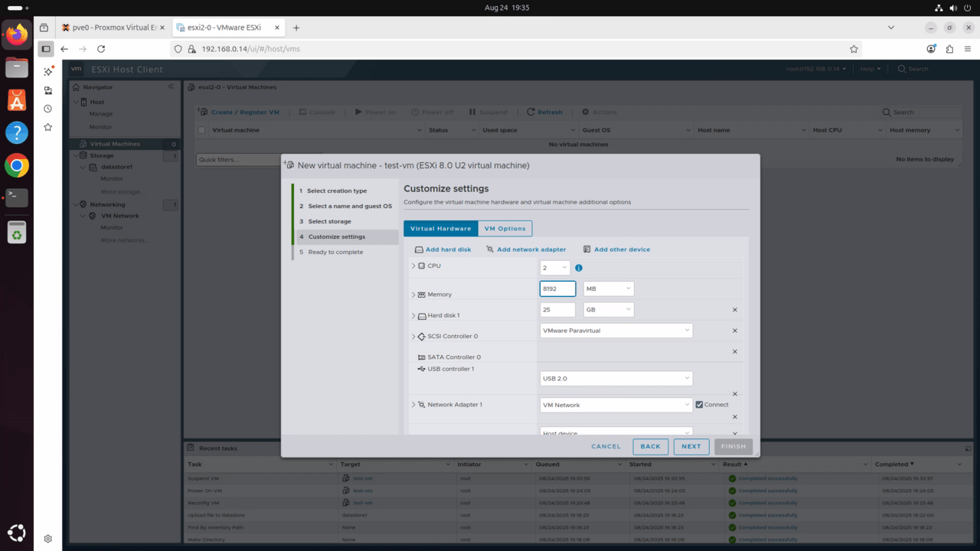Open Files app from the dock
The height and width of the screenshot is (551, 980).
[17, 67]
